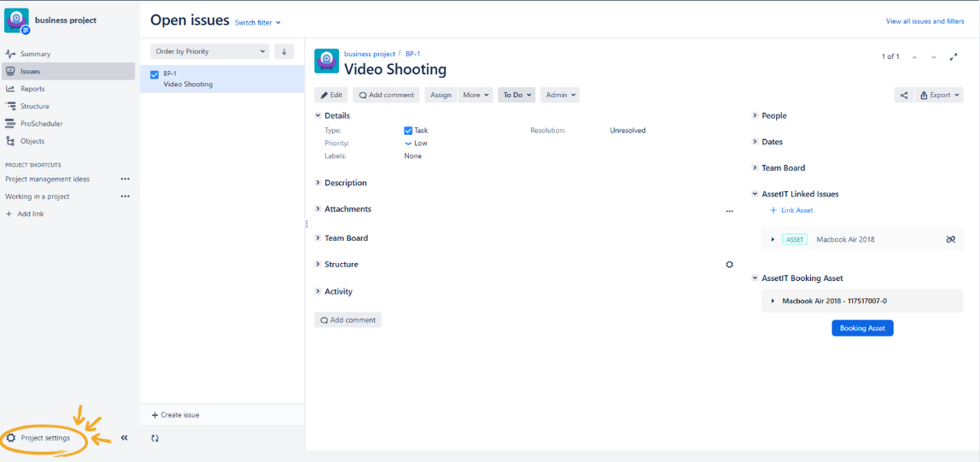980x462 pixels.
Task: Select the BP-1 Video Shooting issue
Action: (x=222, y=79)
